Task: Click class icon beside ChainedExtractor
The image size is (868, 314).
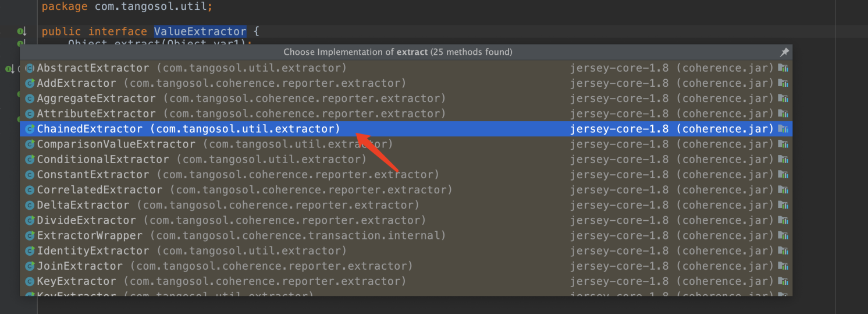Action: 30,129
